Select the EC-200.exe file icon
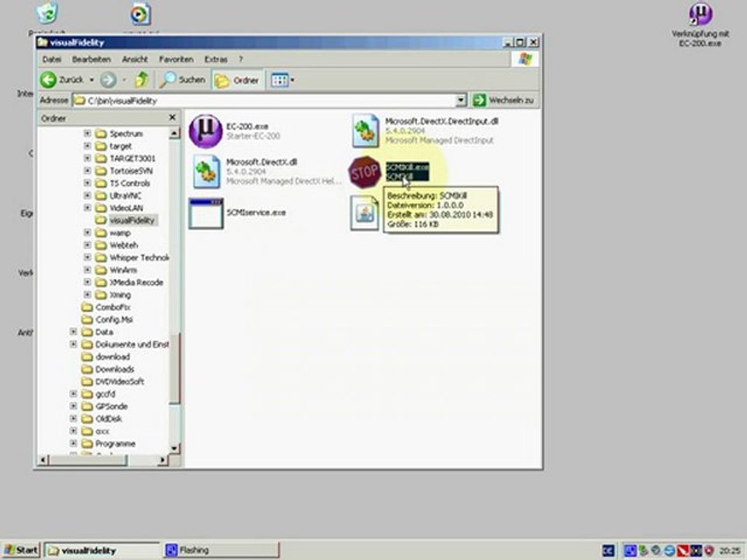This screenshot has height=560, width=747. click(x=205, y=131)
